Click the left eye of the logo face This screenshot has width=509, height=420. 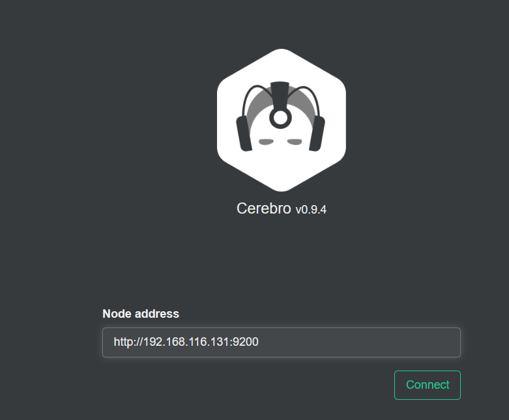[266, 142]
